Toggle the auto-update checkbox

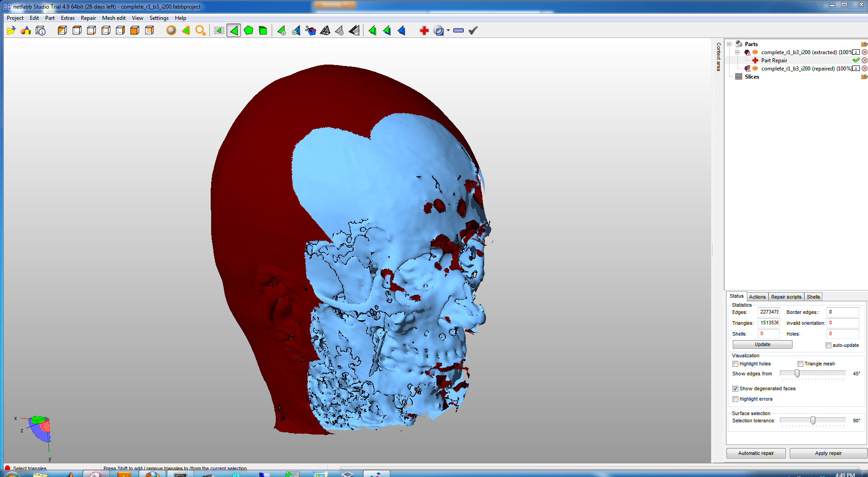click(828, 346)
